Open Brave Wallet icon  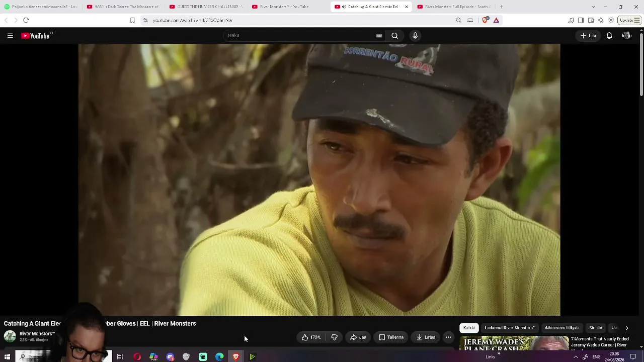pos(591,20)
